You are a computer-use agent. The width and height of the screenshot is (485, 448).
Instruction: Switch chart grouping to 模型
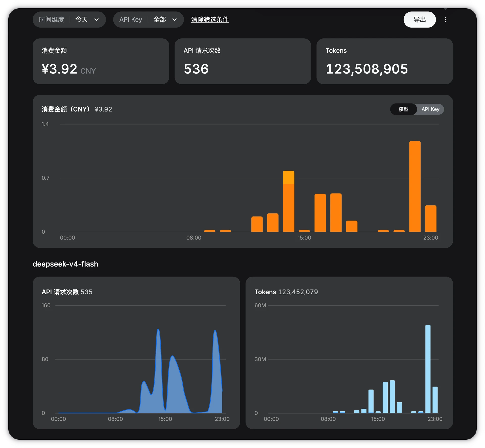click(403, 109)
